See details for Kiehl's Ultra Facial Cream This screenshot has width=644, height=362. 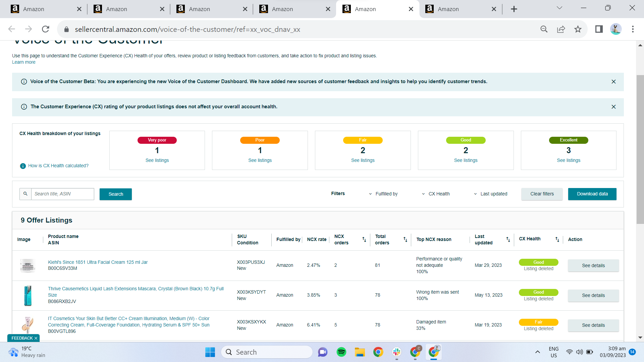pos(593,265)
